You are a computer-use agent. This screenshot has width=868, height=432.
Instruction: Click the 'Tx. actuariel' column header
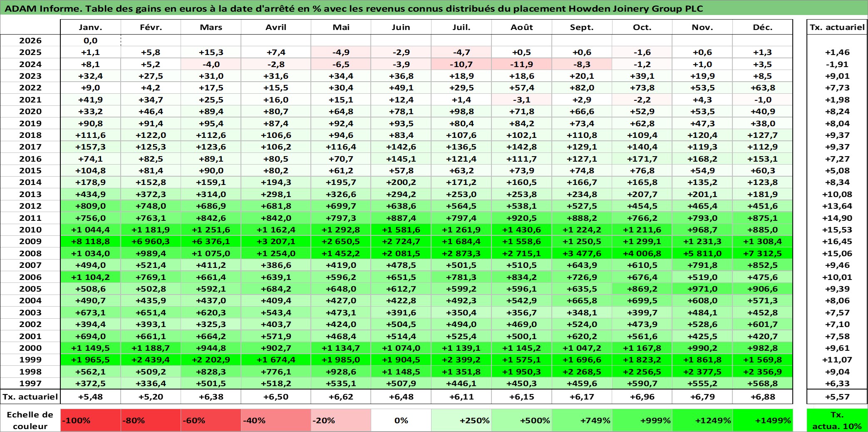click(x=837, y=27)
